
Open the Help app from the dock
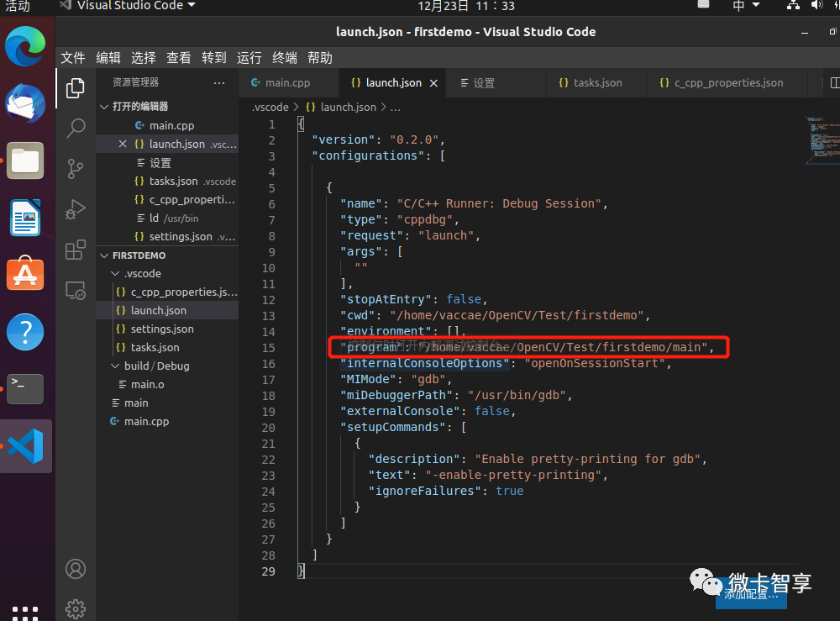pyautogui.click(x=25, y=332)
